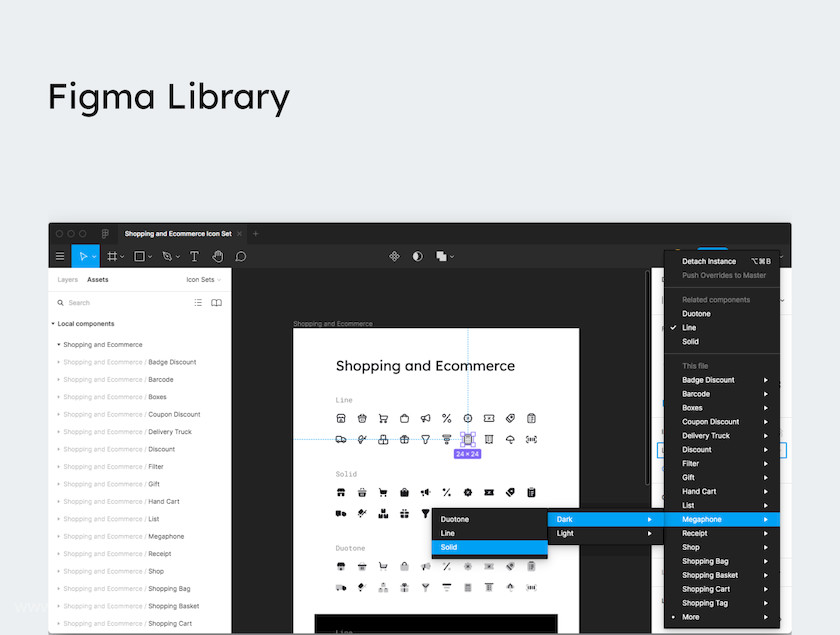Viewport: 840px width, 635px height.
Task: Open the shape tools dropdown chevron
Action: click(150, 257)
